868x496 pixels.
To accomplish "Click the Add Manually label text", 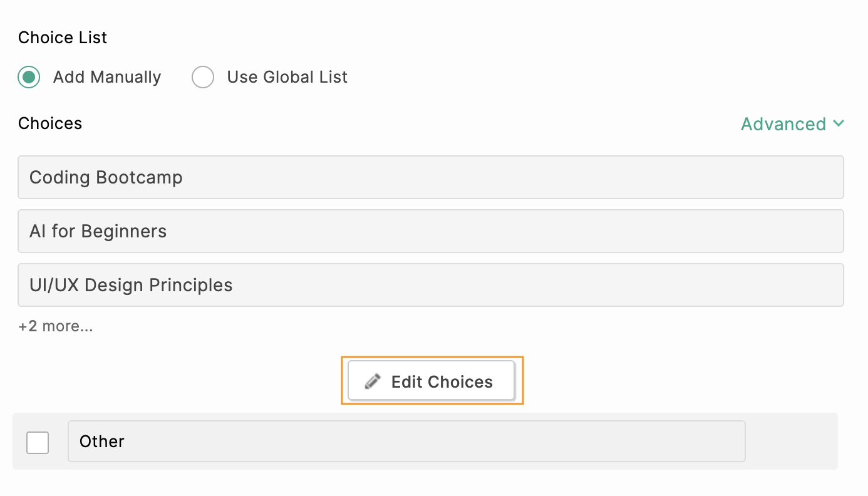I will pos(106,76).
